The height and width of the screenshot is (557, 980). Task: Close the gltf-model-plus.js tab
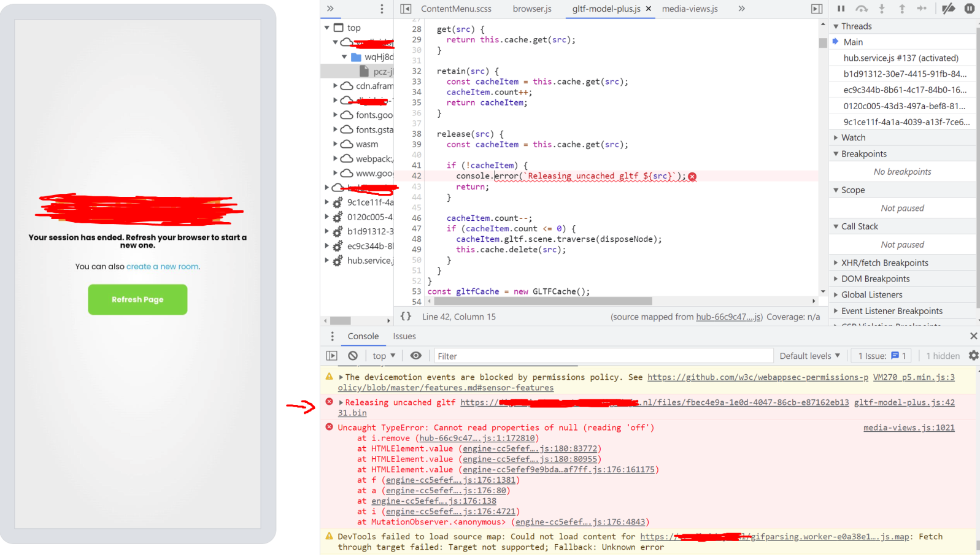pyautogui.click(x=648, y=9)
